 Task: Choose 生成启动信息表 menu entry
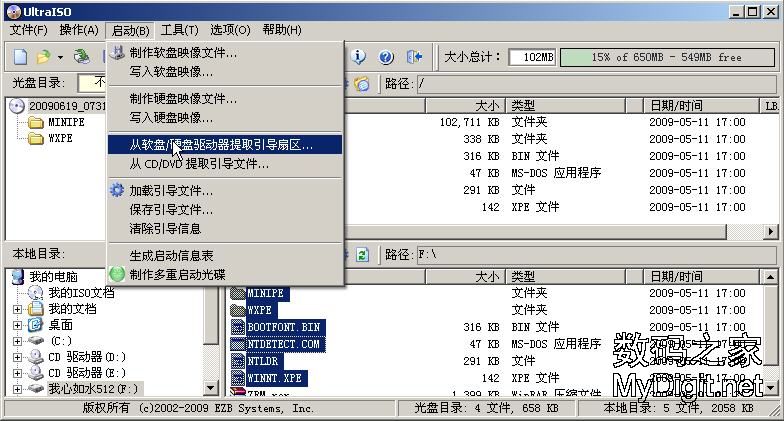pyautogui.click(x=225, y=256)
